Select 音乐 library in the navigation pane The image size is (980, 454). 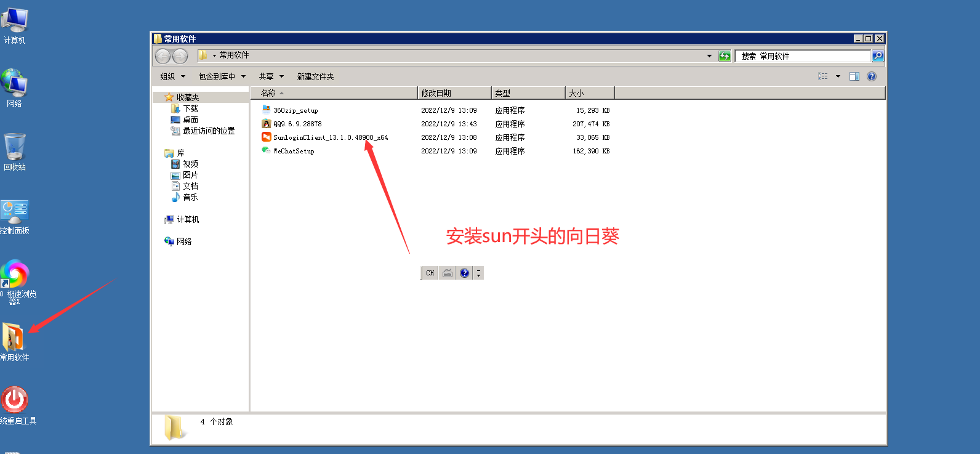(x=190, y=197)
